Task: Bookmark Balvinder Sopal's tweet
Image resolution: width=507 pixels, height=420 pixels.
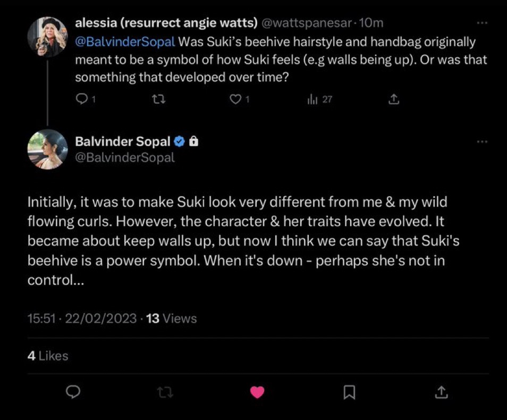Action: (349, 392)
